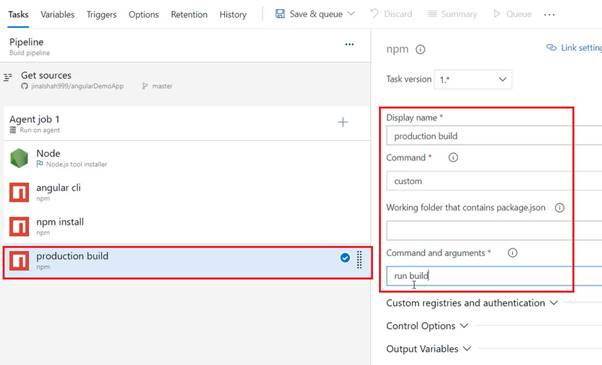Select the Pipeline header row
The height and width of the screenshot is (365, 602).
[x=185, y=46]
